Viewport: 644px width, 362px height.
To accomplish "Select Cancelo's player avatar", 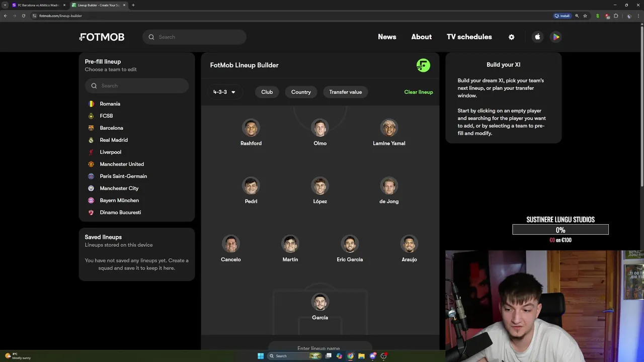I will pos(231,244).
